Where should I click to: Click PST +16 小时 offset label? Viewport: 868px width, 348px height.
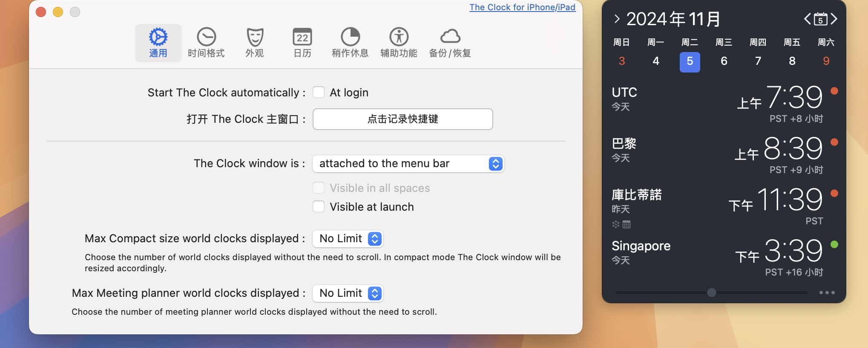794,273
